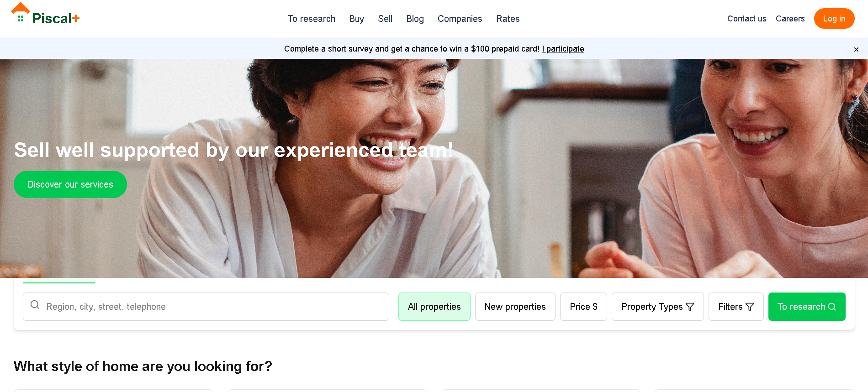This screenshot has height=392, width=868.
Task: Click the funnel icon on Property Types
Action: pos(690,307)
